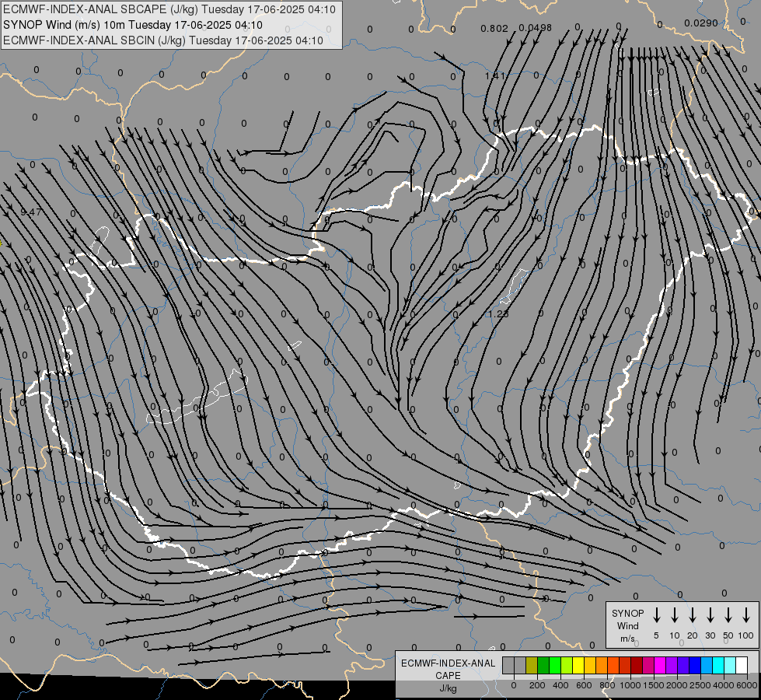The height and width of the screenshot is (700, 761).
Task: Pick the pure blue CAPE swatch
Action: 695,665
